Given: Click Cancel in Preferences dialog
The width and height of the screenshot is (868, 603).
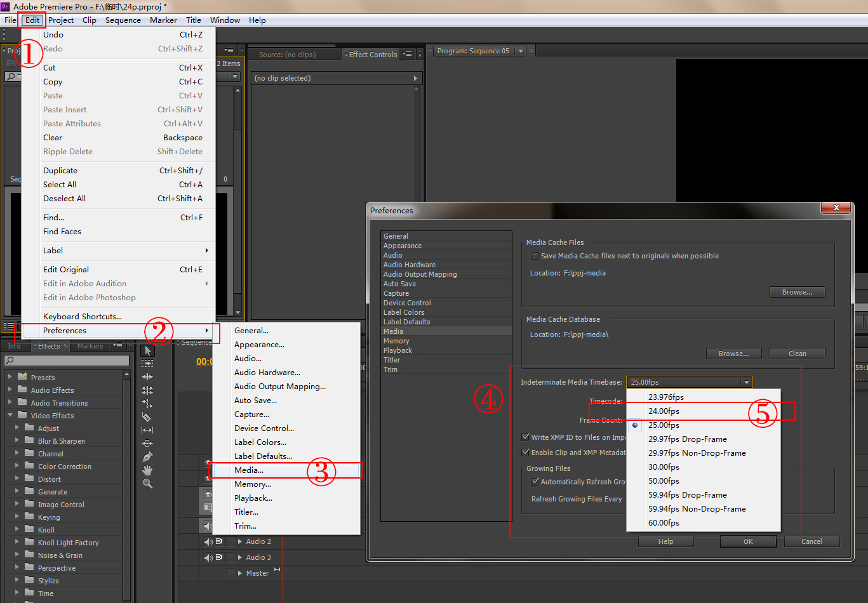Looking at the screenshot, I should tap(812, 541).
